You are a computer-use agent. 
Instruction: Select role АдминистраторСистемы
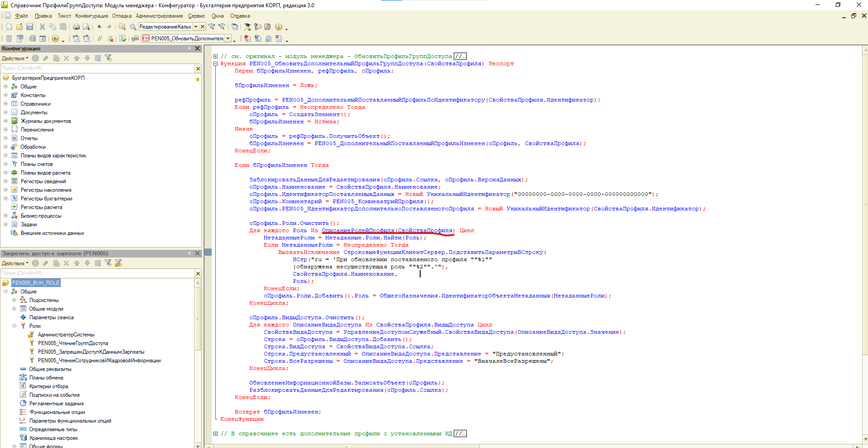(x=66, y=335)
